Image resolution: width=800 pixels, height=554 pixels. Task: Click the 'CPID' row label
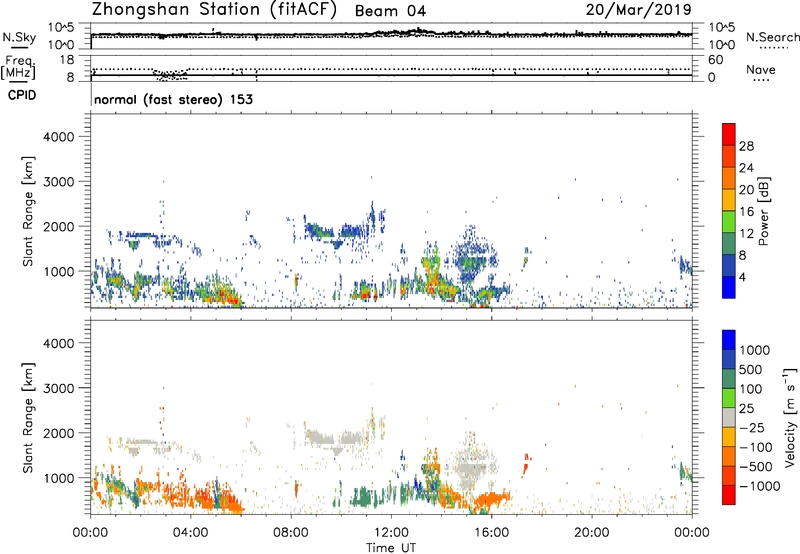pyautogui.click(x=22, y=95)
